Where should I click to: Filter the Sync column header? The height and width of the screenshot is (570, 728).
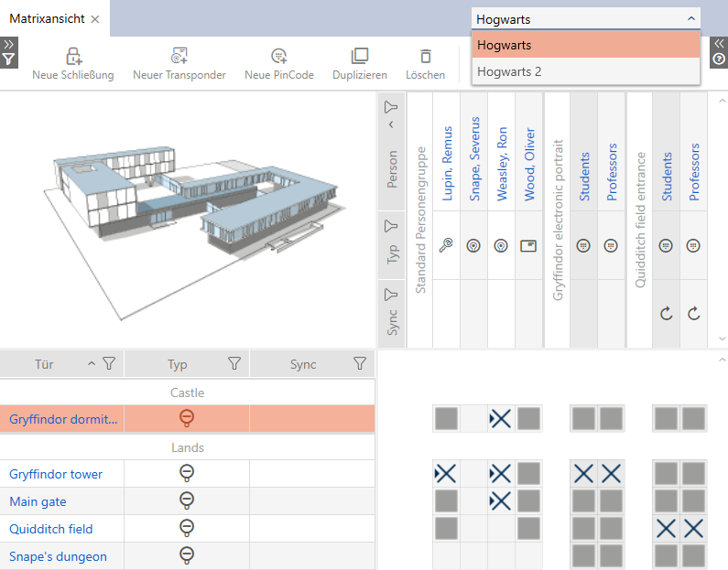click(359, 364)
